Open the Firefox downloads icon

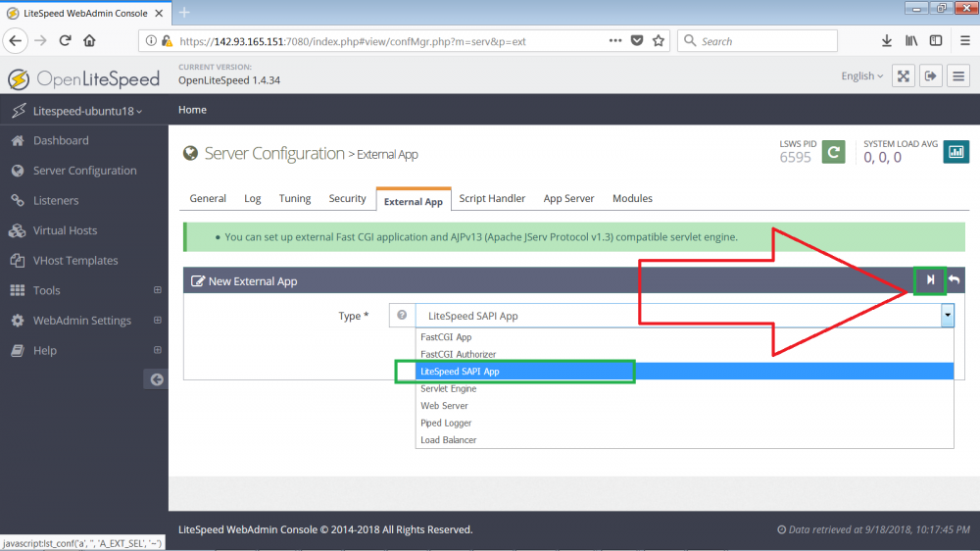(886, 40)
